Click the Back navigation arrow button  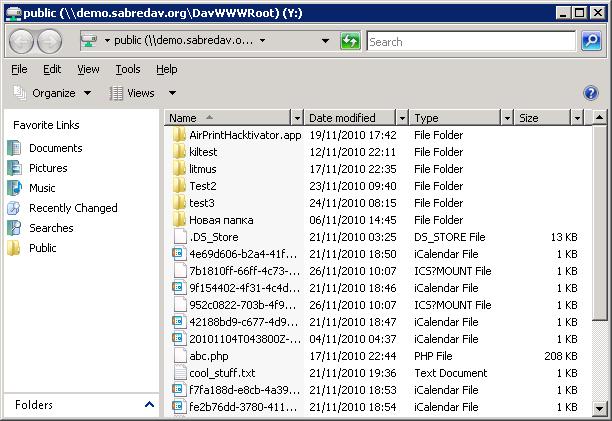pos(21,41)
